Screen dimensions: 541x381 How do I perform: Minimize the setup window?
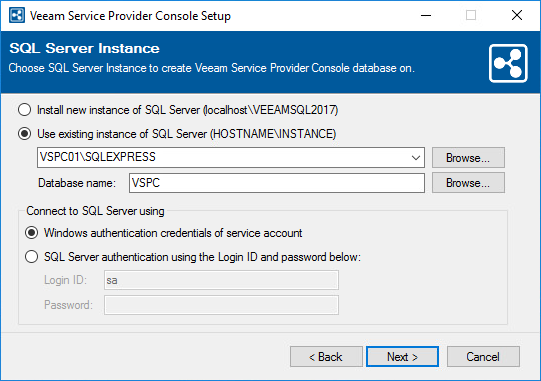(x=426, y=16)
